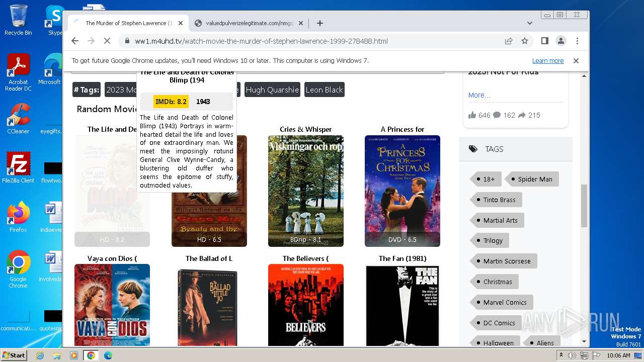Open the Cries & Whisper movie poster

306,191
